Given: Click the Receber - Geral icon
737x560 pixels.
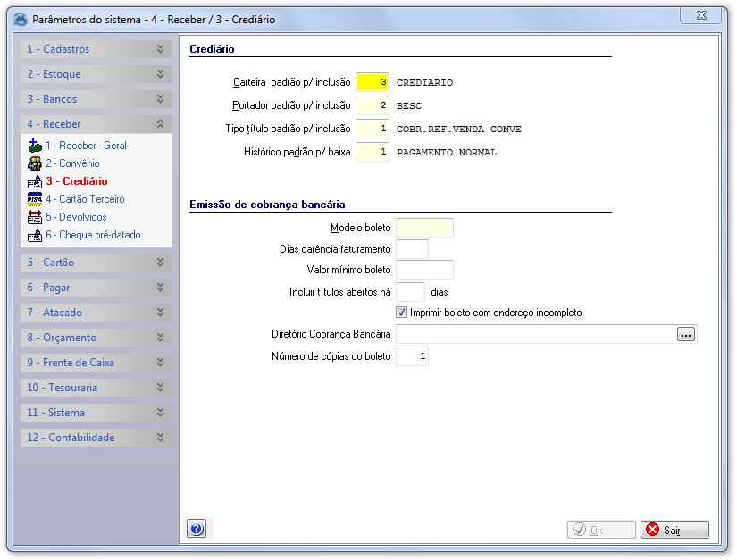Looking at the screenshot, I should click(x=35, y=146).
